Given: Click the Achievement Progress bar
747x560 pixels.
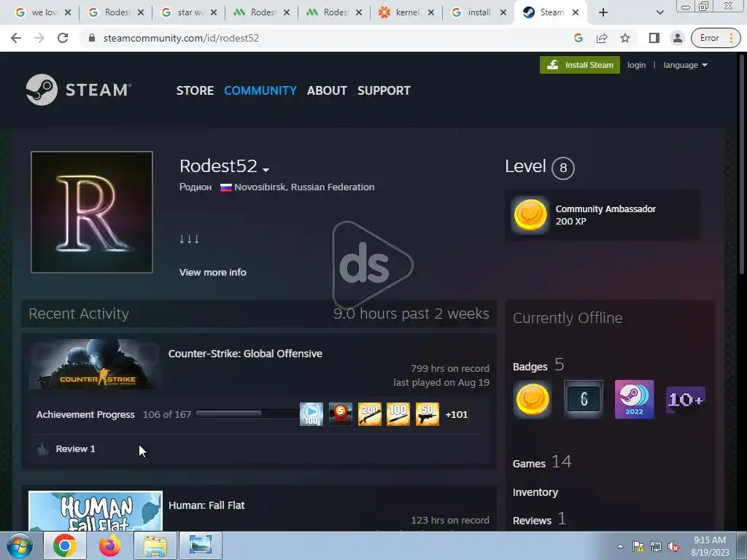Looking at the screenshot, I should (x=247, y=413).
